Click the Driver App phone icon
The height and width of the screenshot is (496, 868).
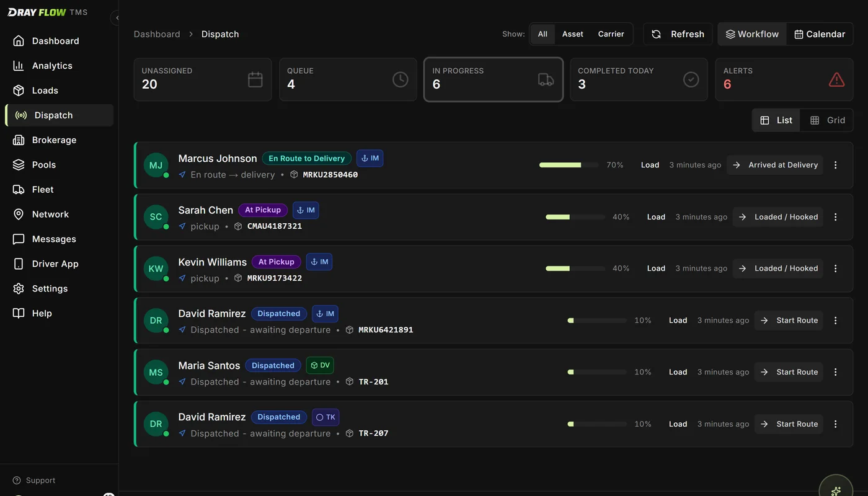pyautogui.click(x=19, y=264)
